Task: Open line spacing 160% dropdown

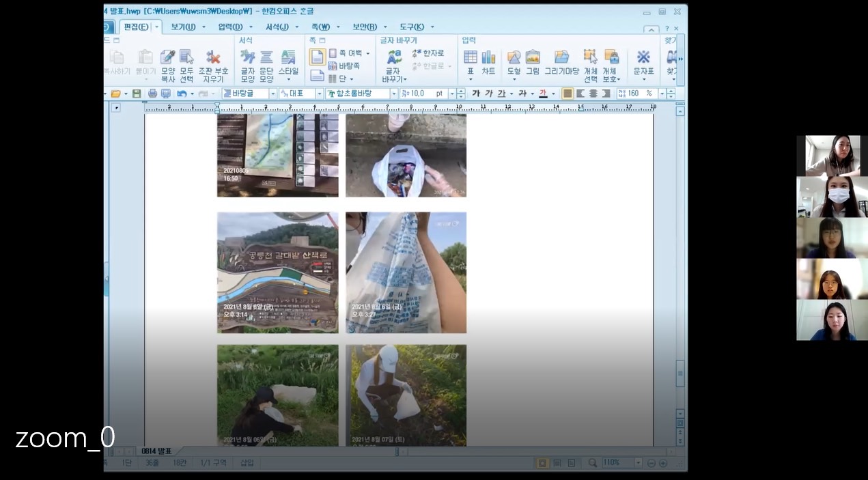Action: pos(661,94)
